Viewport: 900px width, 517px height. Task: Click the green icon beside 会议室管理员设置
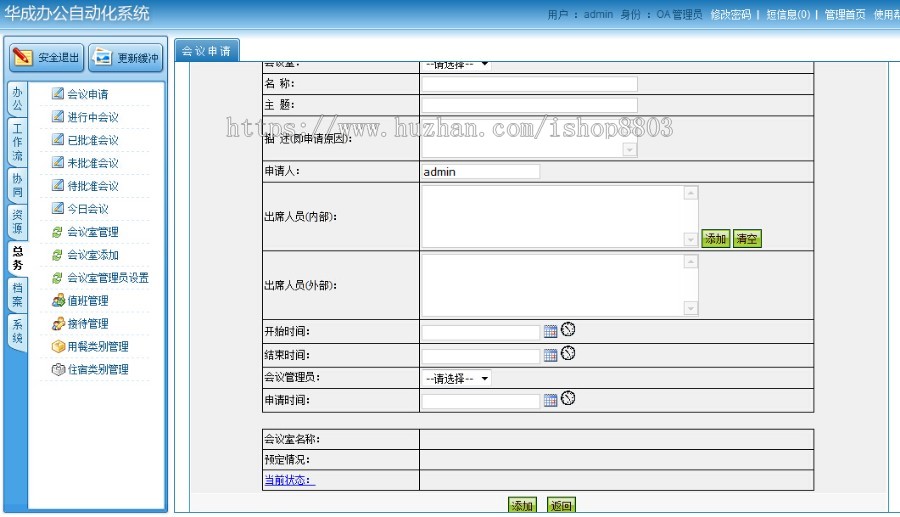coord(57,278)
